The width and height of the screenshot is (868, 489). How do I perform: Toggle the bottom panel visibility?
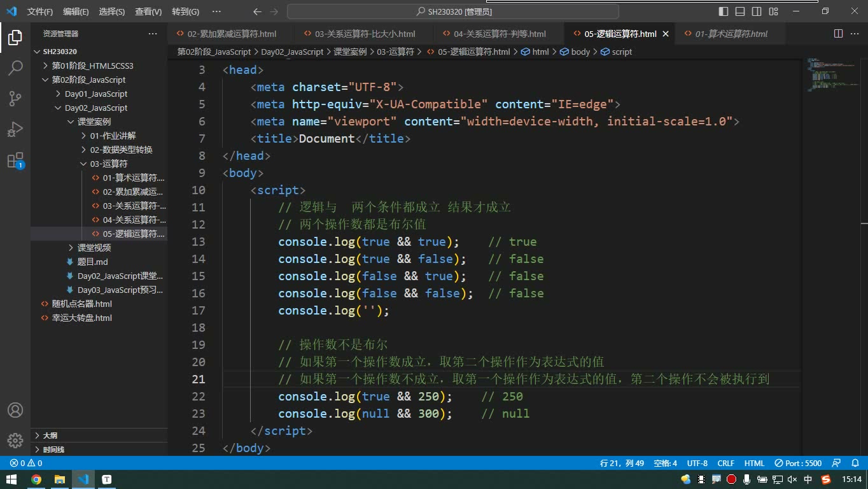pos(740,11)
